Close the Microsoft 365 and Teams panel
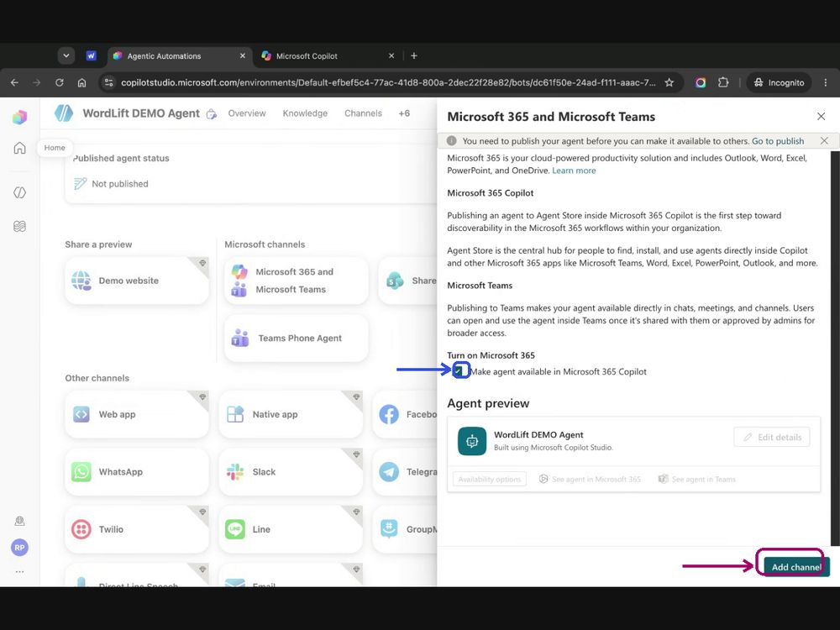 click(x=821, y=116)
